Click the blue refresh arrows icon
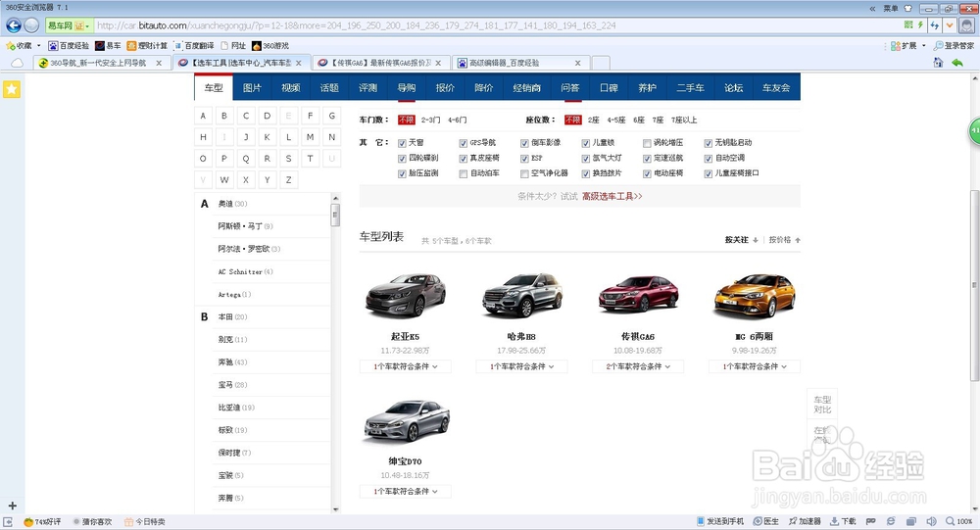 [x=935, y=25]
